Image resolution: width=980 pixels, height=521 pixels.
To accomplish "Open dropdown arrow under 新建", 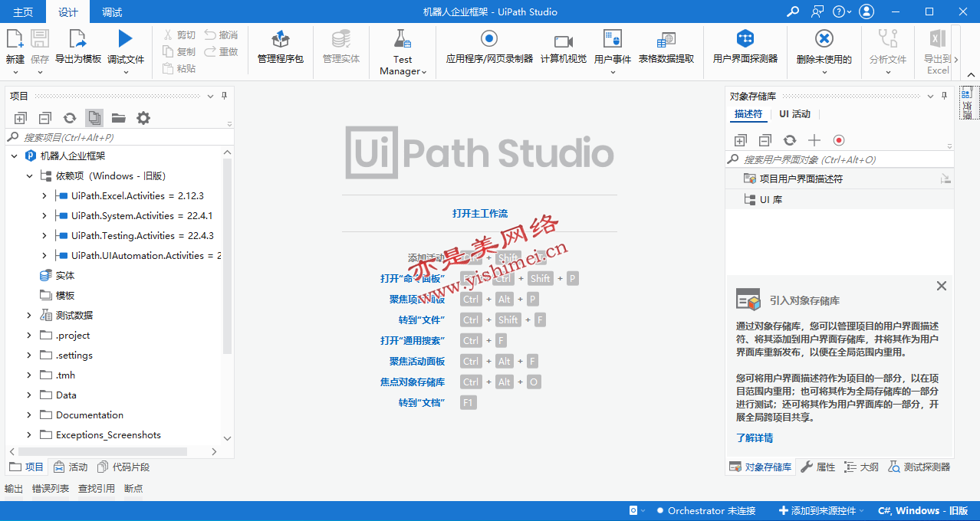I will (x=15, y=72).
